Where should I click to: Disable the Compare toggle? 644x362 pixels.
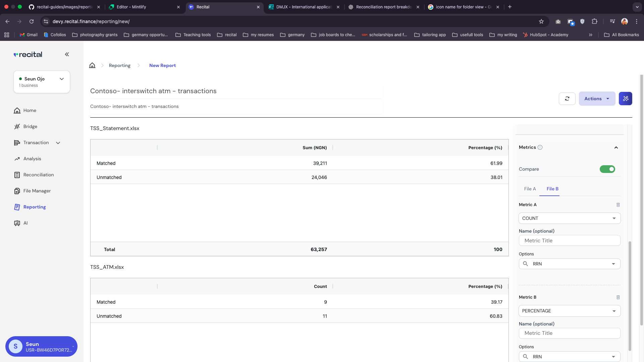point(607,169)
